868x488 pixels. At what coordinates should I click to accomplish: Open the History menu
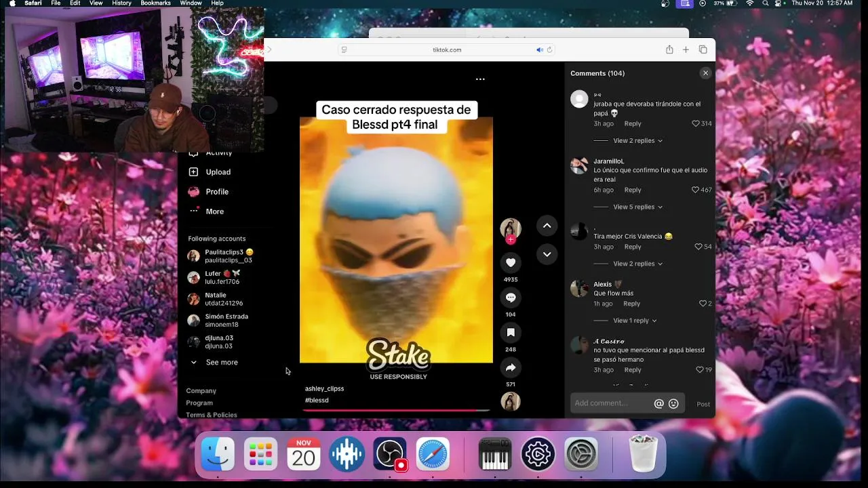(x=121, y=3)
